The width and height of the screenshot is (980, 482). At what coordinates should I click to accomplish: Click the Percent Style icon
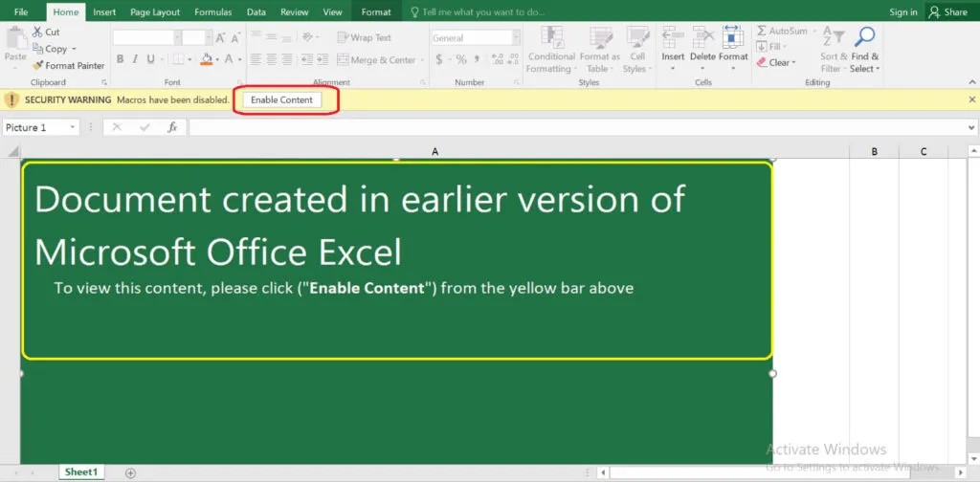tap(461, 59)
